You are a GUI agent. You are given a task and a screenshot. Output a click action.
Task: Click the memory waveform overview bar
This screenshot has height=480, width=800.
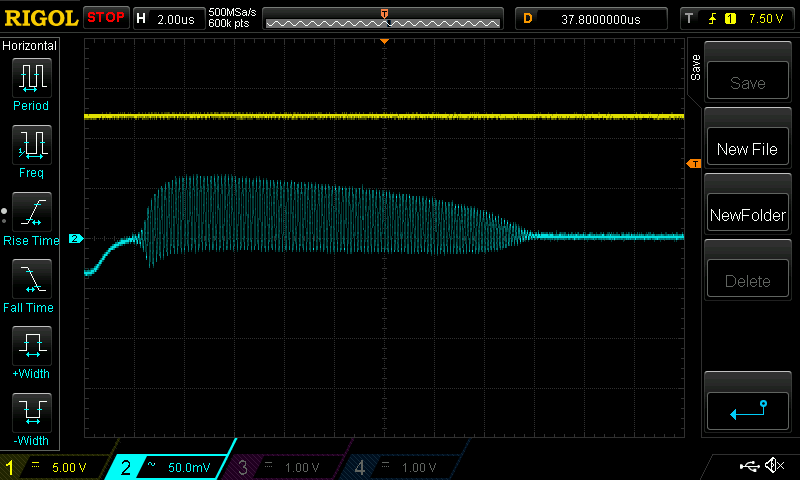click(x=383, y=19)
